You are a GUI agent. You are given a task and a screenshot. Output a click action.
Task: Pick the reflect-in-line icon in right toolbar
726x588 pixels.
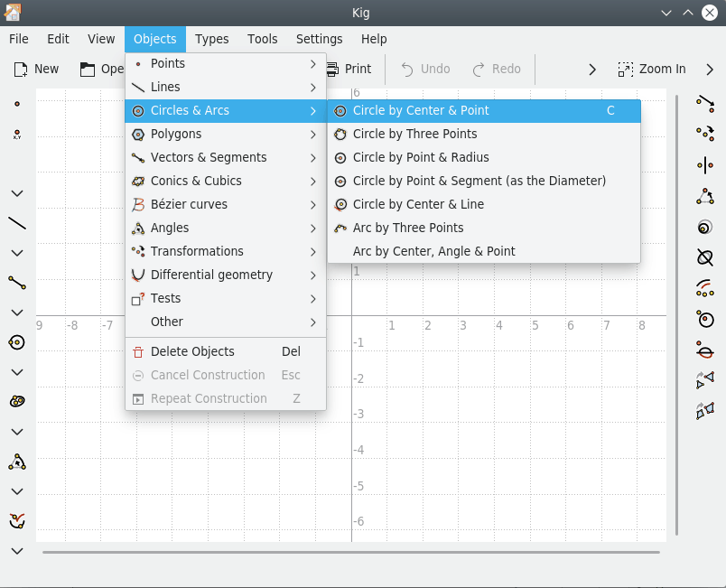coord(705,165)
